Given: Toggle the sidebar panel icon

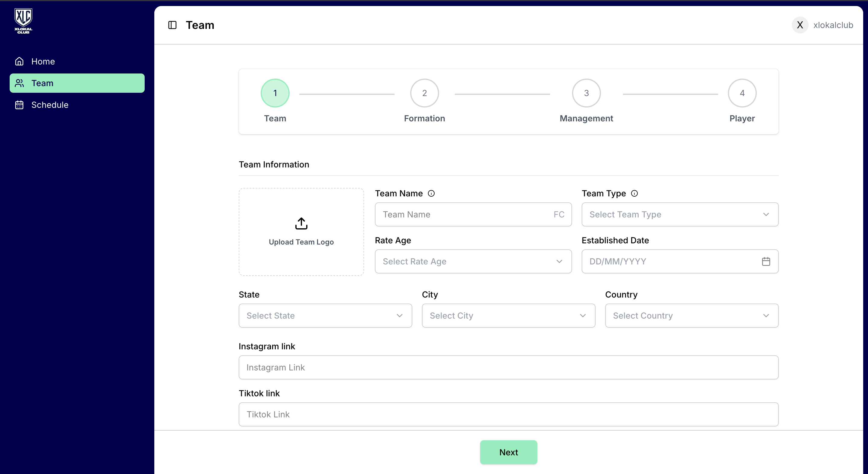Looking at the screenshot, I should click(172, 25).
